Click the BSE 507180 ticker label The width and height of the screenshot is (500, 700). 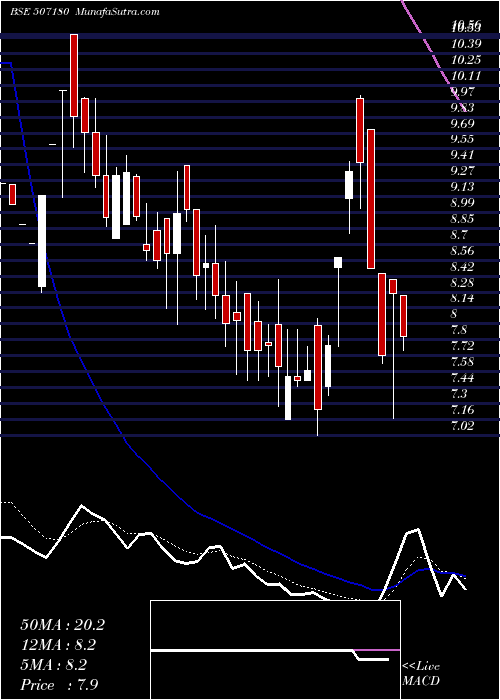[x=39, y=12]
